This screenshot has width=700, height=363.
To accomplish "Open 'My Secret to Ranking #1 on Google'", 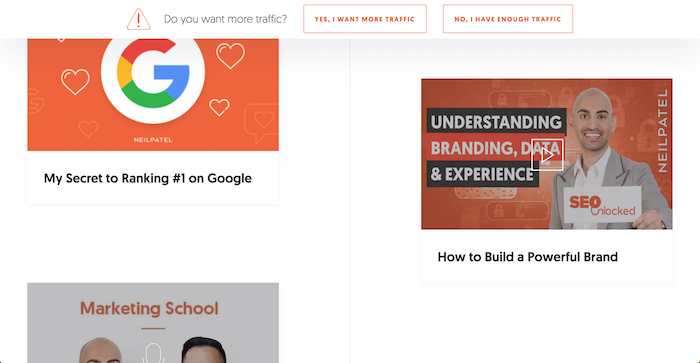I will [148, 178].
